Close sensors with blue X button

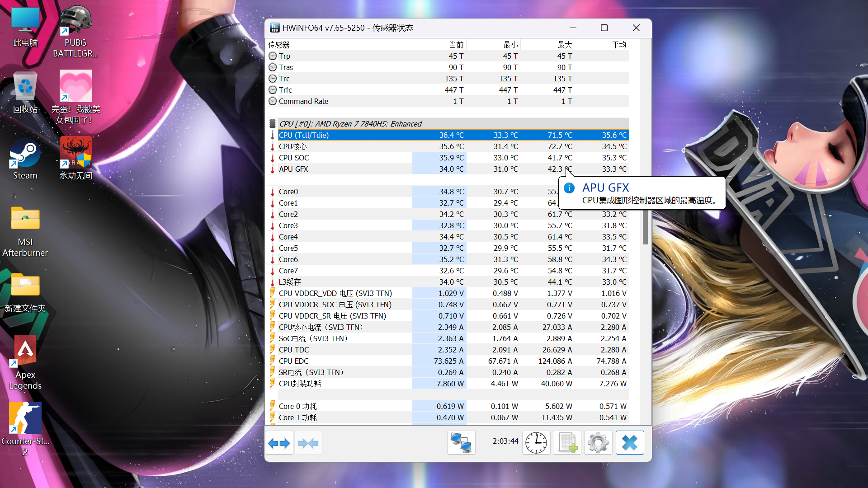[x=630, y=443]
